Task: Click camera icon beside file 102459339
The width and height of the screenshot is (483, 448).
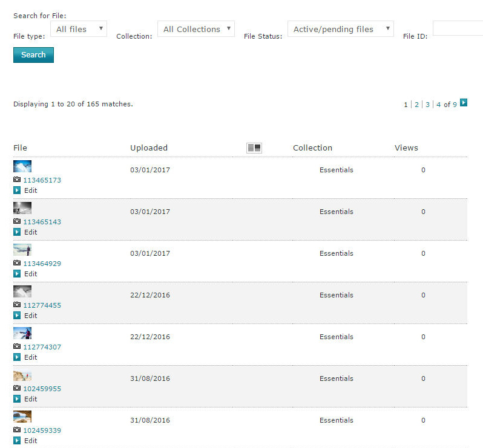Action: (17, 430)
